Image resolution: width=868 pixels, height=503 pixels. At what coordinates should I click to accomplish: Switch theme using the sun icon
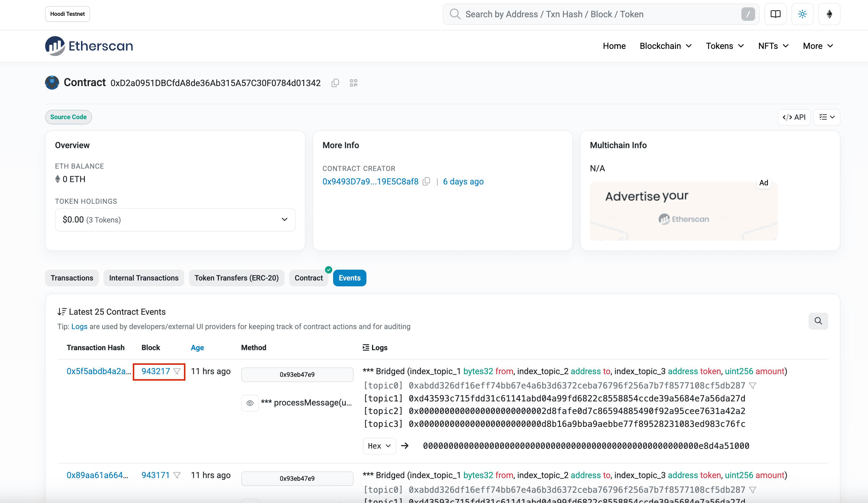click(x=802, y=14)
